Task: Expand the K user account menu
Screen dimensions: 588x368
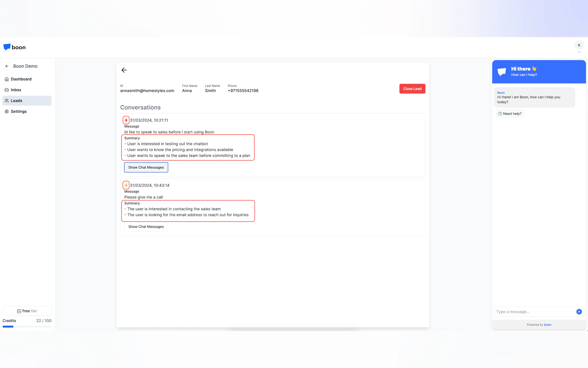Action: 579,45
